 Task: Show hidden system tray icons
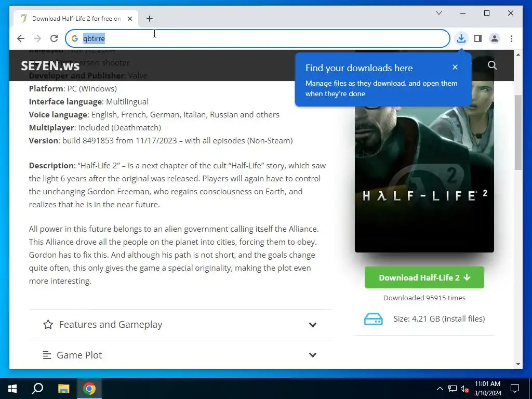[440, 389]
